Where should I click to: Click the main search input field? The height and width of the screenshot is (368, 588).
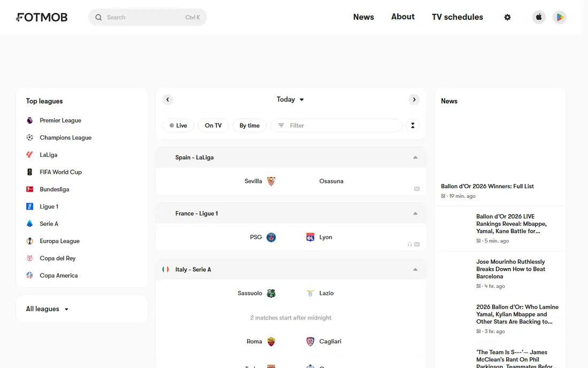point(148,17)
